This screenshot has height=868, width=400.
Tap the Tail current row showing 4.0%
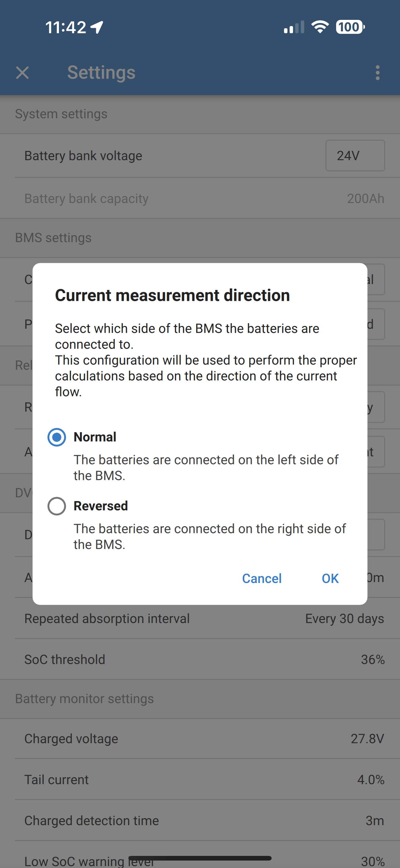(200, 780)
